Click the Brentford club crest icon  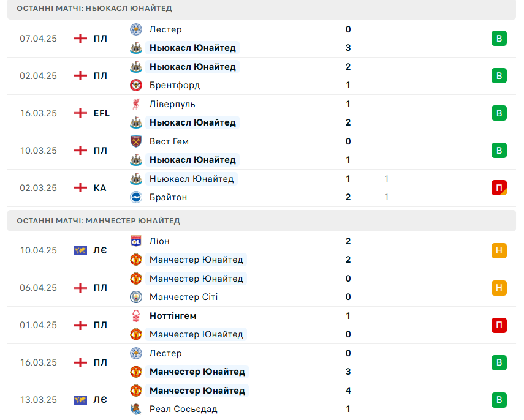coord(136,85)
